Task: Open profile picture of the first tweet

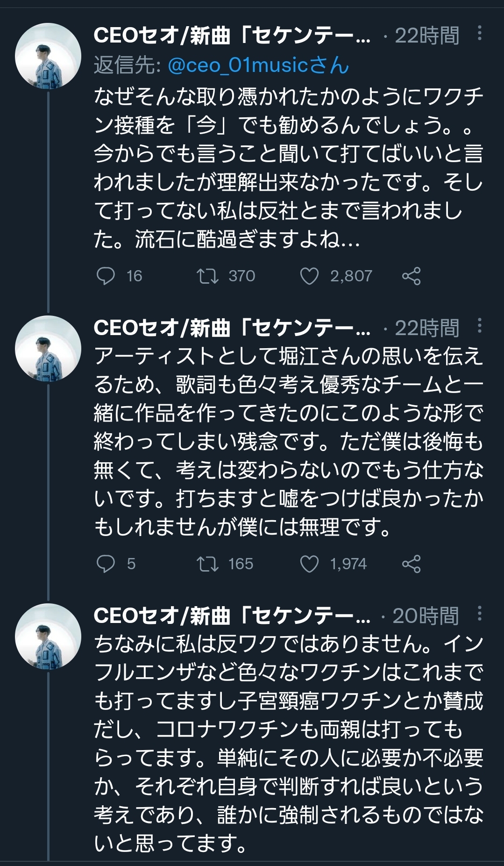Action: point(48,56)
